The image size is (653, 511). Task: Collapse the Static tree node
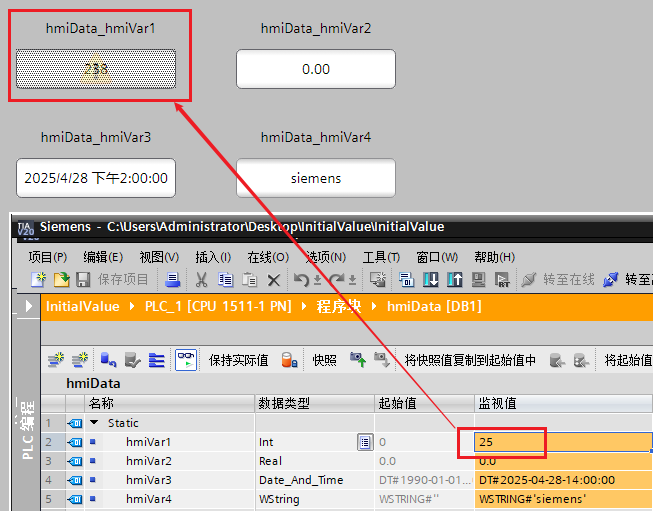[95, 423]
